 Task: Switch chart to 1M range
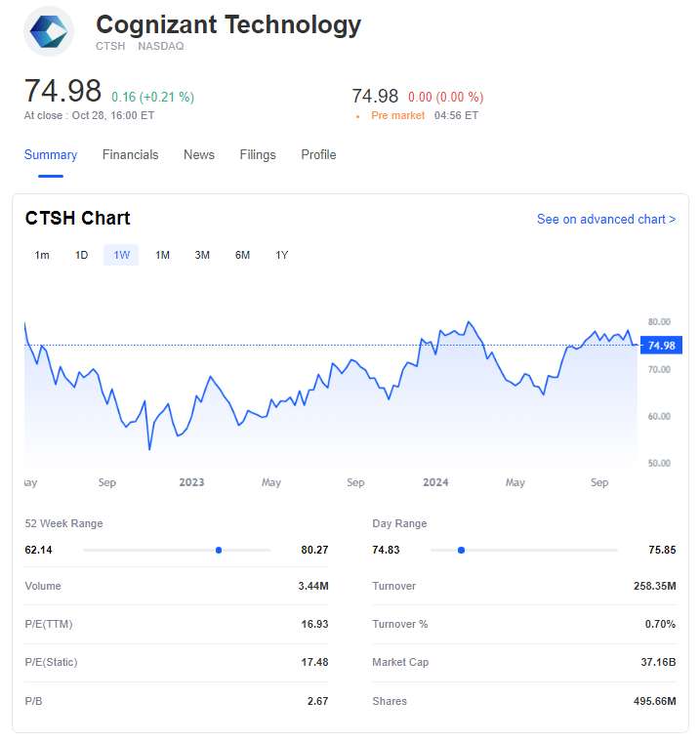(x=162, y=255)
